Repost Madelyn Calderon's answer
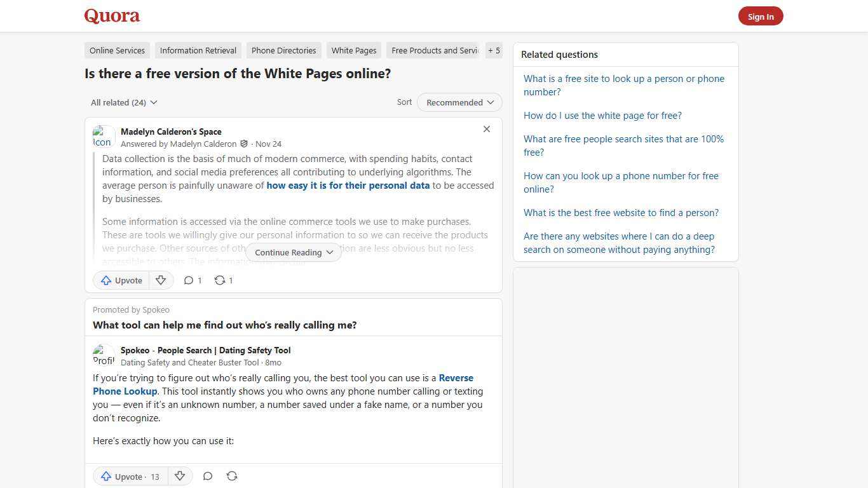The height and width of the screenshot is (488, 868). [222, 280]
